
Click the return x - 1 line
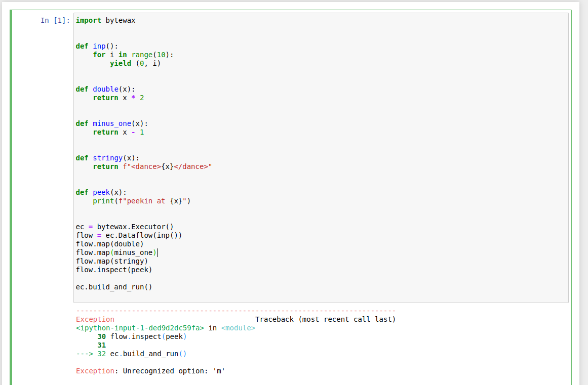[x=119, y=132]
